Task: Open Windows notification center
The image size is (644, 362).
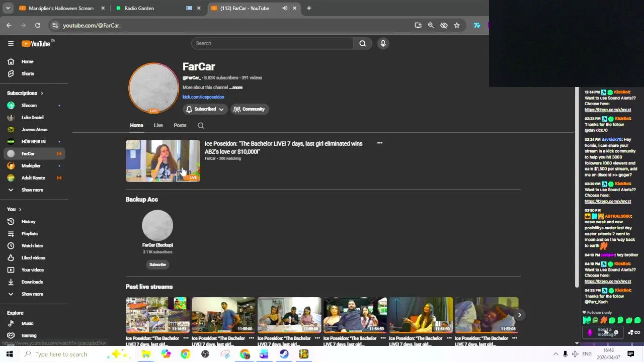Action: pyautogui.click(x=630, y=354)
